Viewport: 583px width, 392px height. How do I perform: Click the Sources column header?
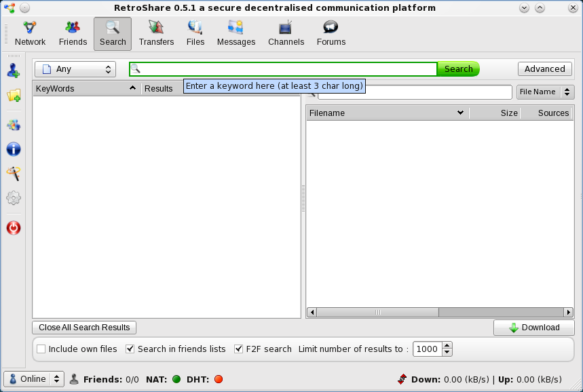coord(546,113)
